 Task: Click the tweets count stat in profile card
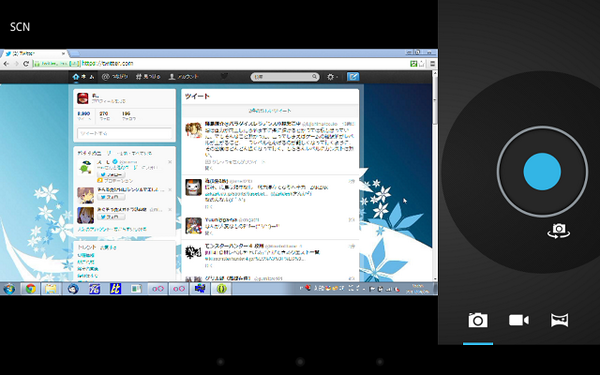(x=84, y=116)
